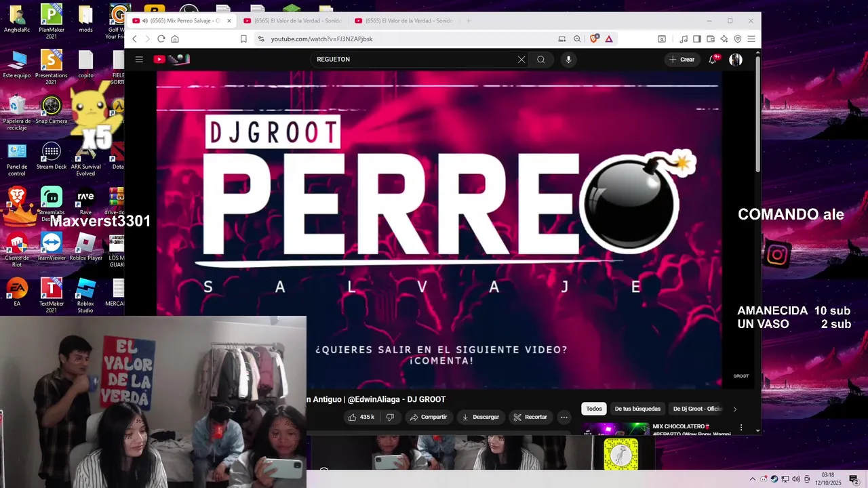Open Presentations 2021 desktop icon

click(52, 67)
